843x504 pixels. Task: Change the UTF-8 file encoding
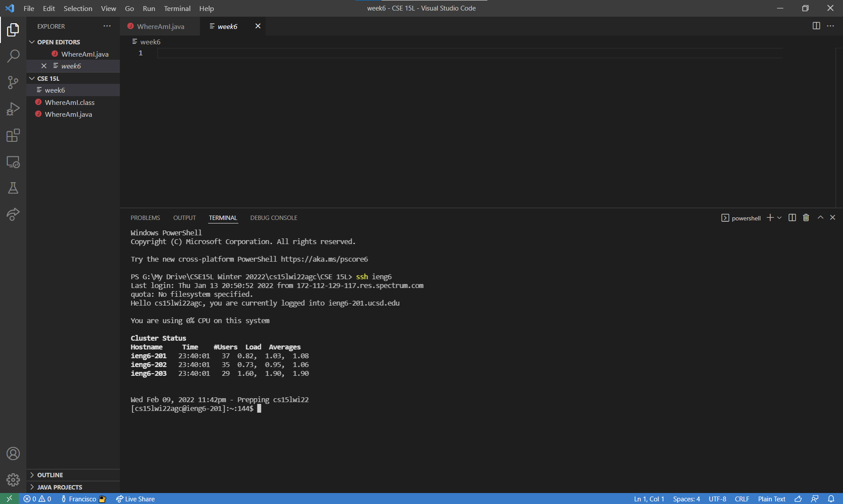717,499
